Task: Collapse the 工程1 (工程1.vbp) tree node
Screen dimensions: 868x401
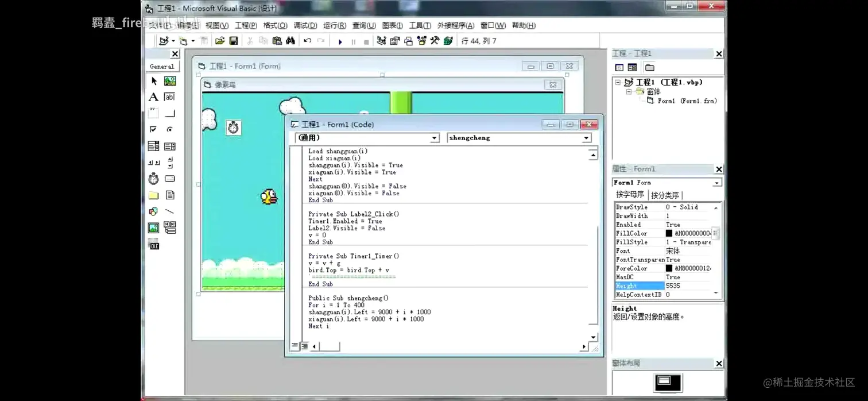Action: [x=618, y=82]
